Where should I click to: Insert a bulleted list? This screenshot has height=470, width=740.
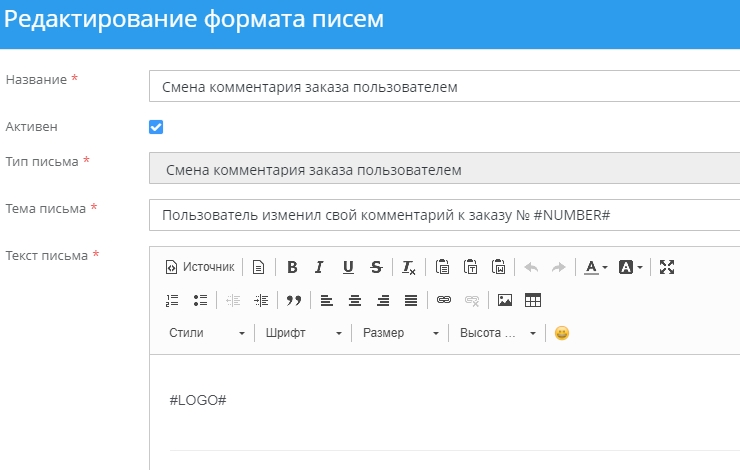(200, 300)
